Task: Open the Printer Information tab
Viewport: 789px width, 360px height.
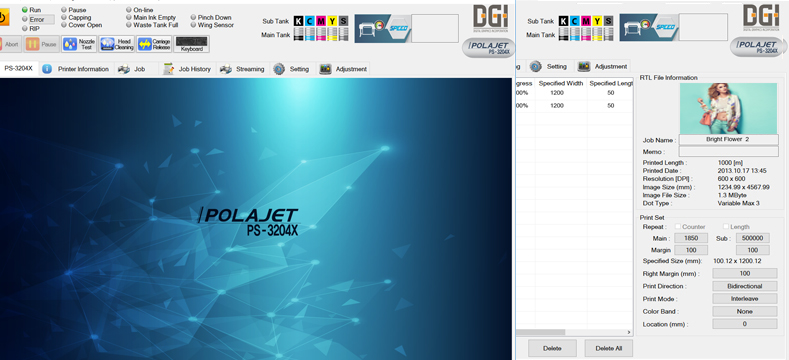Action: 76,69
